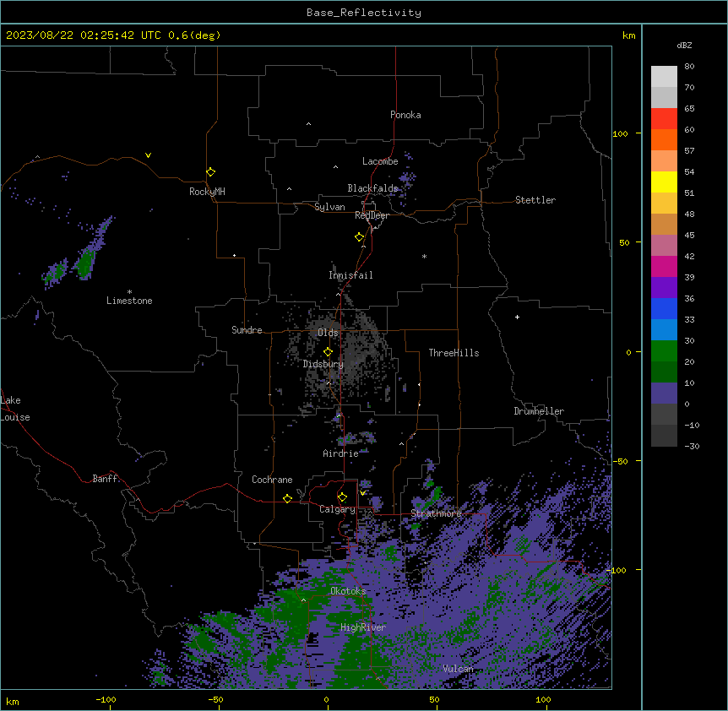Click the Okotoks label
Image resolution: width=728 pixels, height=711 pixels.
click(x=348, y=591)
